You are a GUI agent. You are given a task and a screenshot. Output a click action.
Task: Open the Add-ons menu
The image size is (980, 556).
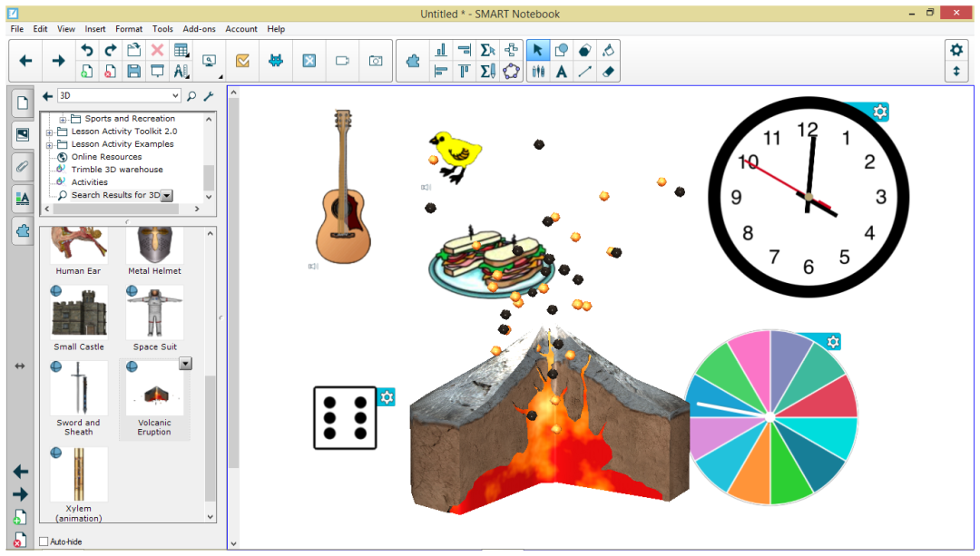[x=199, y=29]
